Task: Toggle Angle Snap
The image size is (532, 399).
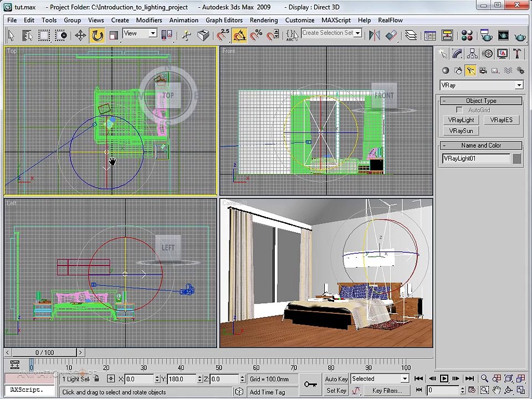Action: (239, 35)
